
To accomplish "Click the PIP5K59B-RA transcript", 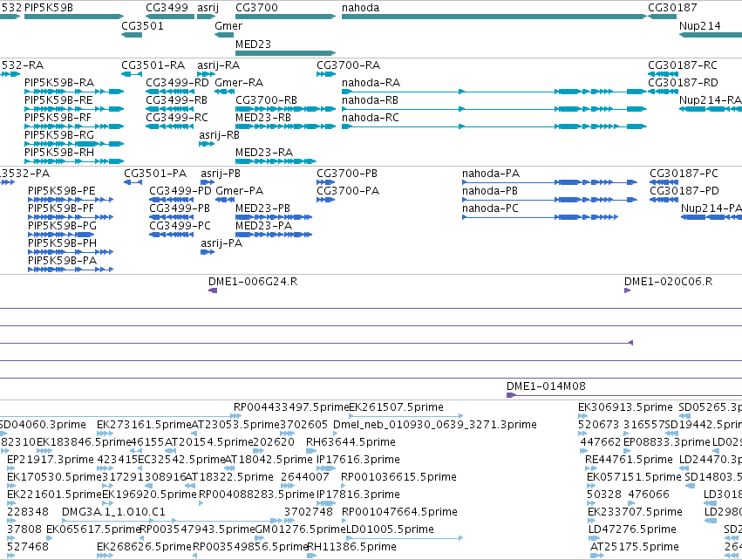I will coord(74,92).
